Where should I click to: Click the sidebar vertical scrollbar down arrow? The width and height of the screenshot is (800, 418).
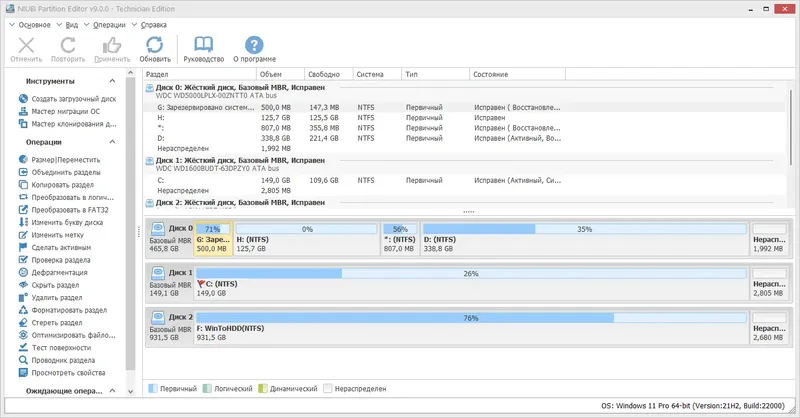click(x=131, y=391)
